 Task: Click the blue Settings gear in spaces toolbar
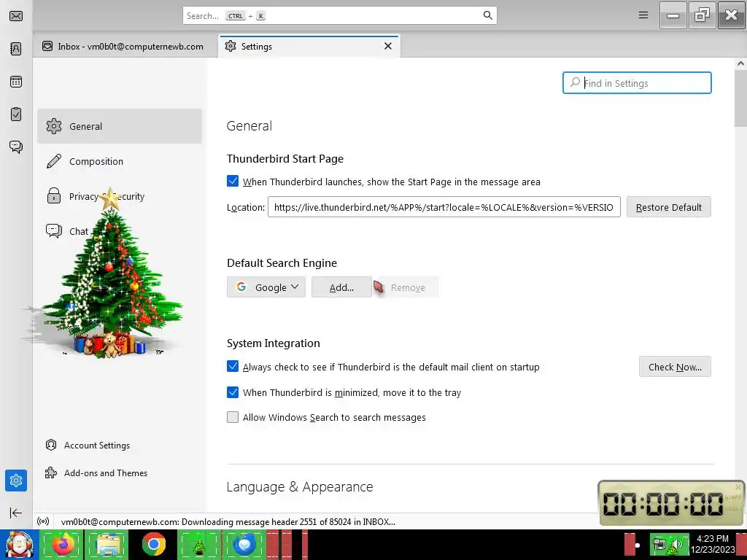click(x=16, y=480)
